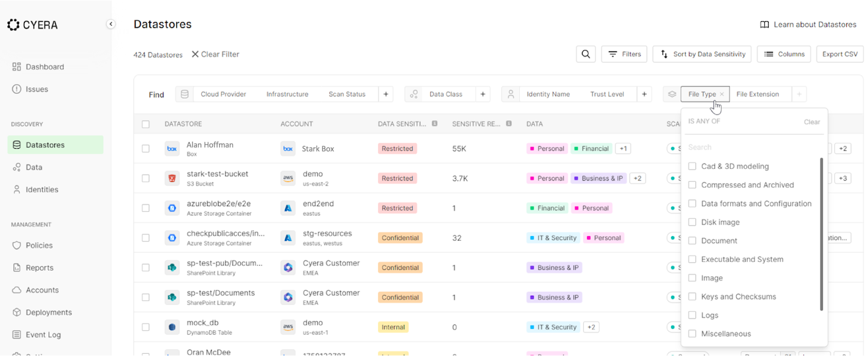Click the S3 bucket icon for stark-test-bucket
Image resolution: width=868 pixels, height=356 pixels.
[172, 178]
